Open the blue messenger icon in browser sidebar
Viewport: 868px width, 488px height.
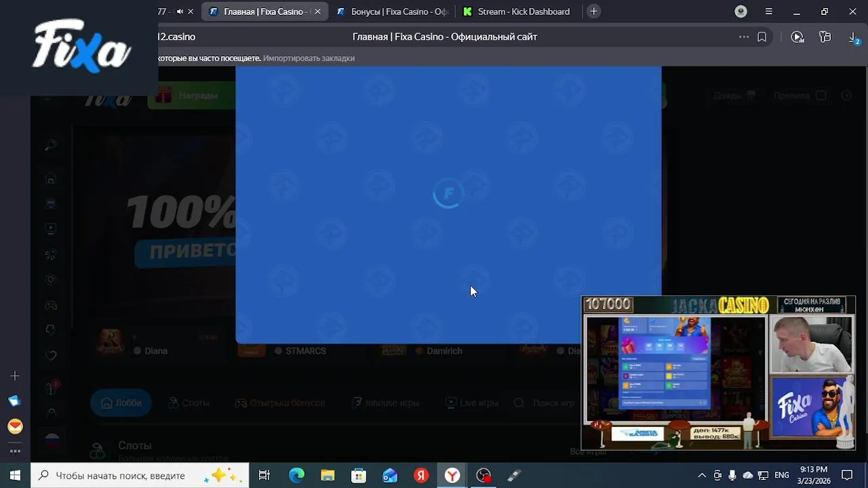[x=15, y=401]
